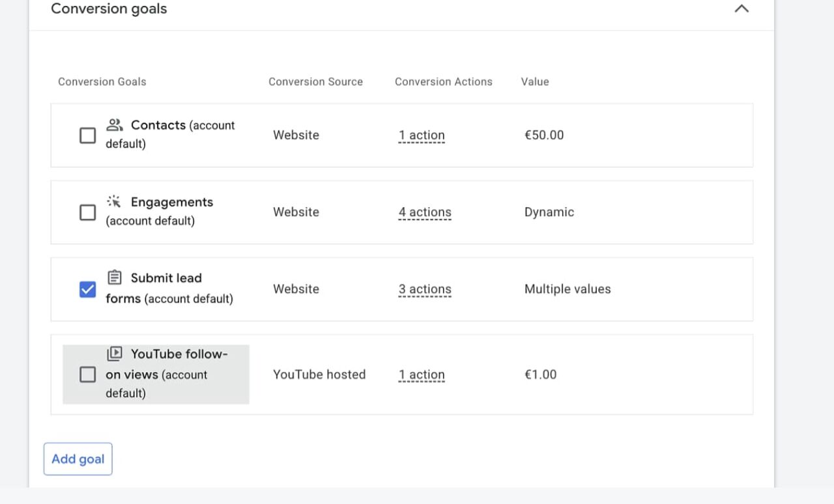This screenshot has height=504, width=834.
Task: Click the Conversion Goals column header
Action: pos(102,81)
